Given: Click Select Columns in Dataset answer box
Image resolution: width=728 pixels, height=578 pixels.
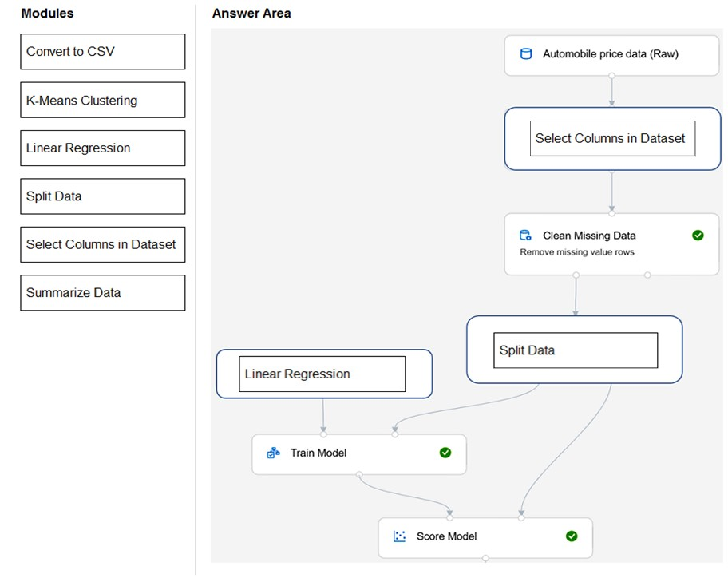Looking at the screenshot, I should pos(612,139).
